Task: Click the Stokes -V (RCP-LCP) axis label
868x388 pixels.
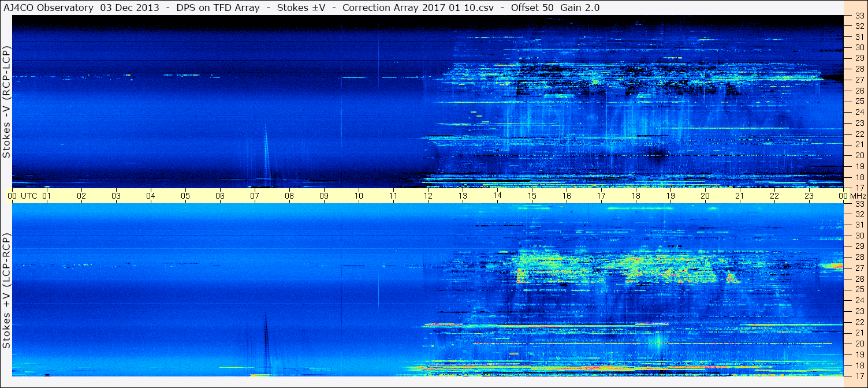Action: pyautogui.click(x=7, y=102)
